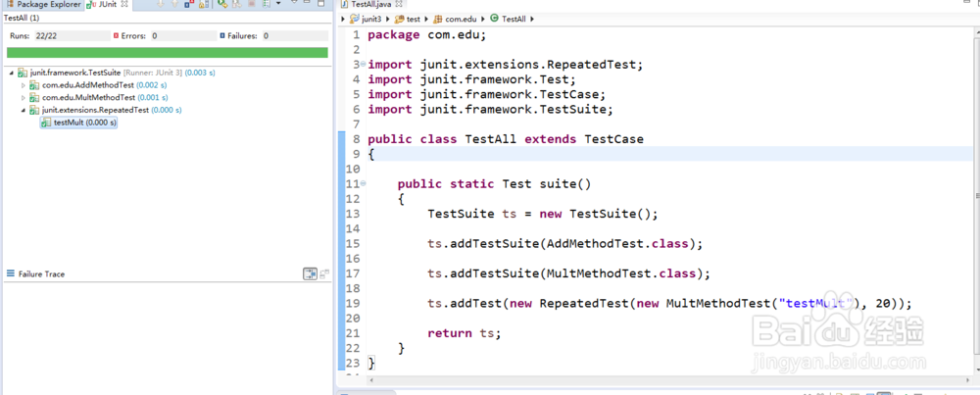This screenshot has width=980, height=395.
Task: Select com.edu.MultMethodTest in the test tree
Action: (x=89, y=98)
